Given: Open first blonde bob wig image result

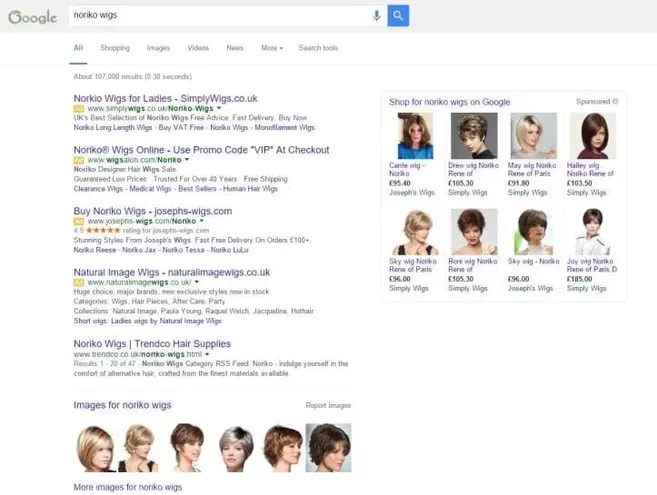Looking at the screenshot, I should 96,448.
